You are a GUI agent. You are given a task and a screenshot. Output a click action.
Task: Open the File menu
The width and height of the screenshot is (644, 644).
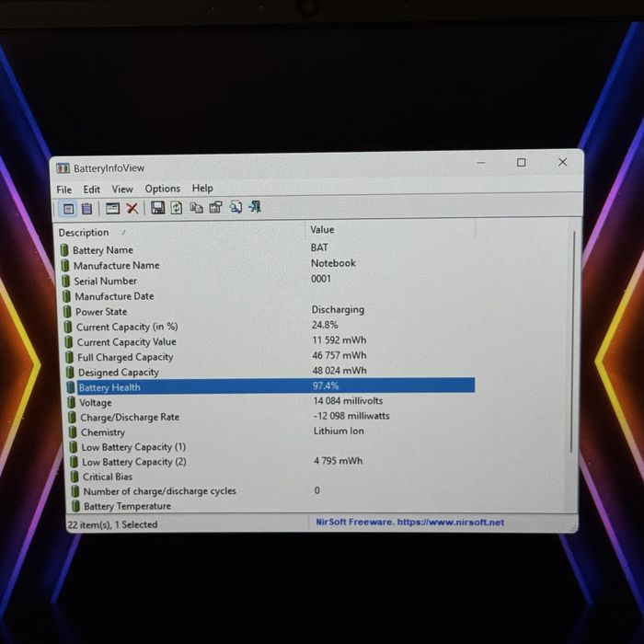pos(64,190)
